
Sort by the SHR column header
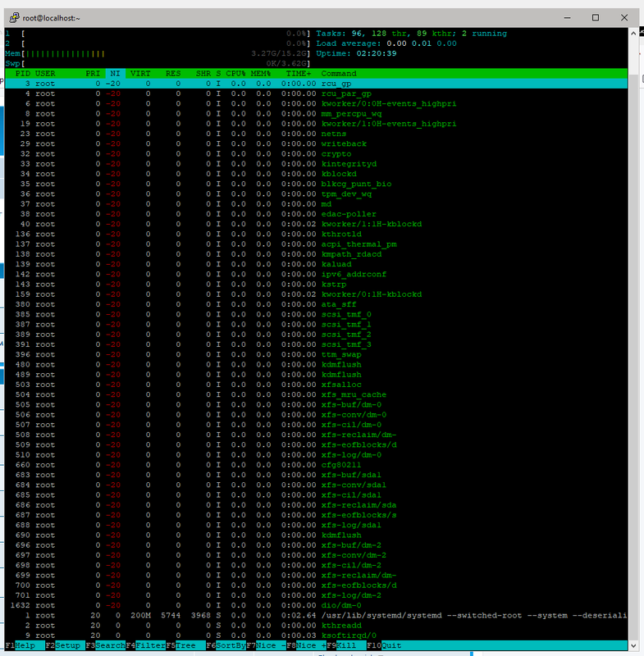tap(203, 74)
